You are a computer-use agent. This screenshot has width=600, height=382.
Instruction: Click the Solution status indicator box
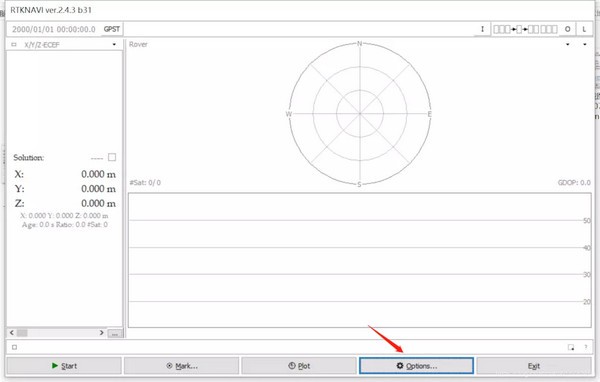point(112,157)
